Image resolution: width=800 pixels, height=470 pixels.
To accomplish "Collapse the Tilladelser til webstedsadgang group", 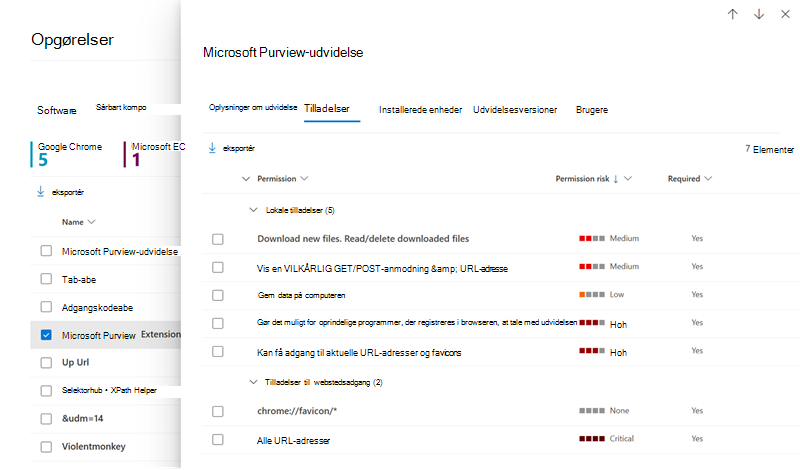I will pos(253,382).
